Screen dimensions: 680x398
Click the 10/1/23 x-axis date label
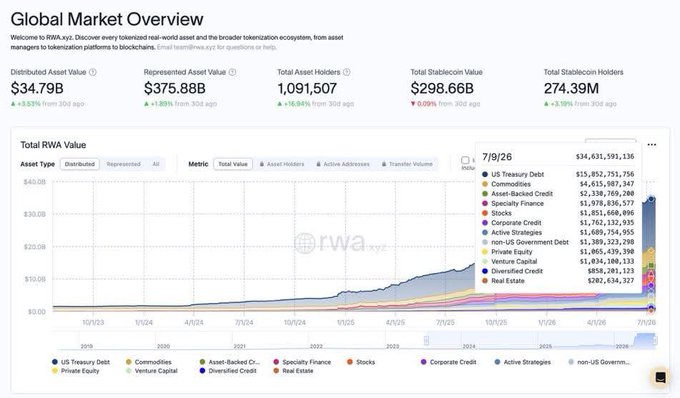tap(93, 323)
